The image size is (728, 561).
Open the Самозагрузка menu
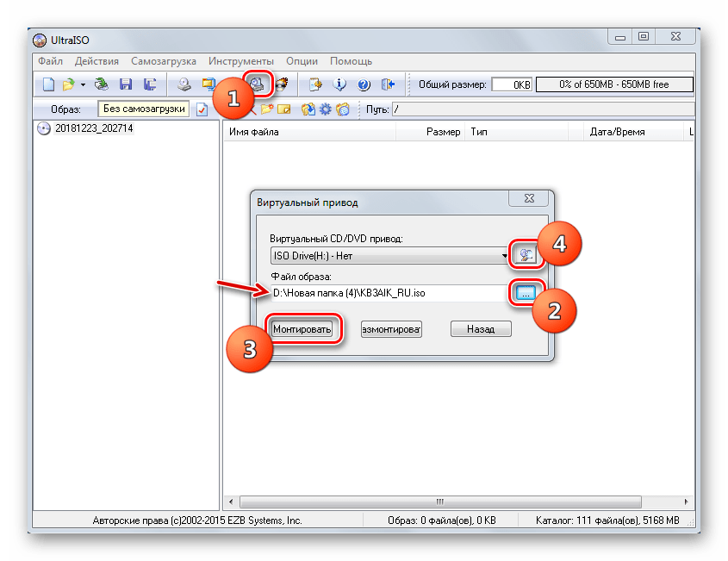164,61
